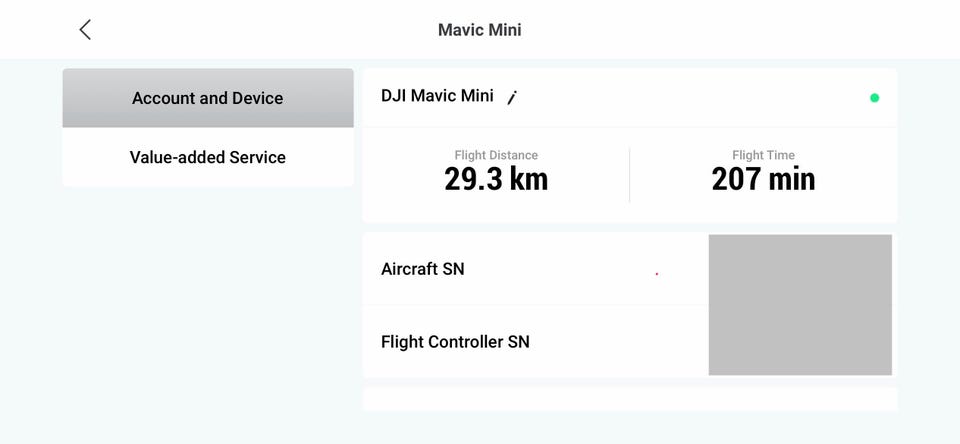The height and width of the screenshot is (444, 960).
Task: Click the small red dot in Aircraft SN row
Action: click(x=656, y=273)
